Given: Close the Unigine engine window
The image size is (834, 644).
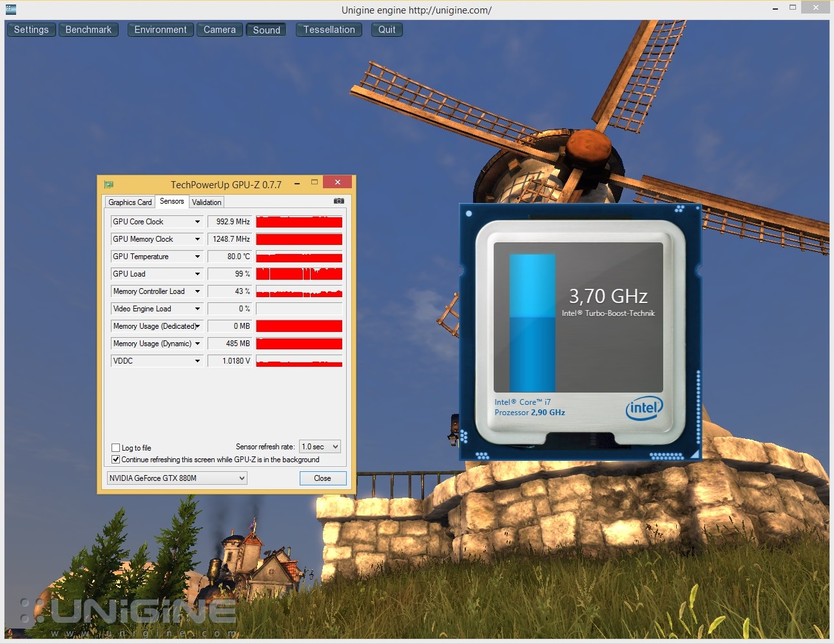Looking at the screenshot, I should click(816, 8).
